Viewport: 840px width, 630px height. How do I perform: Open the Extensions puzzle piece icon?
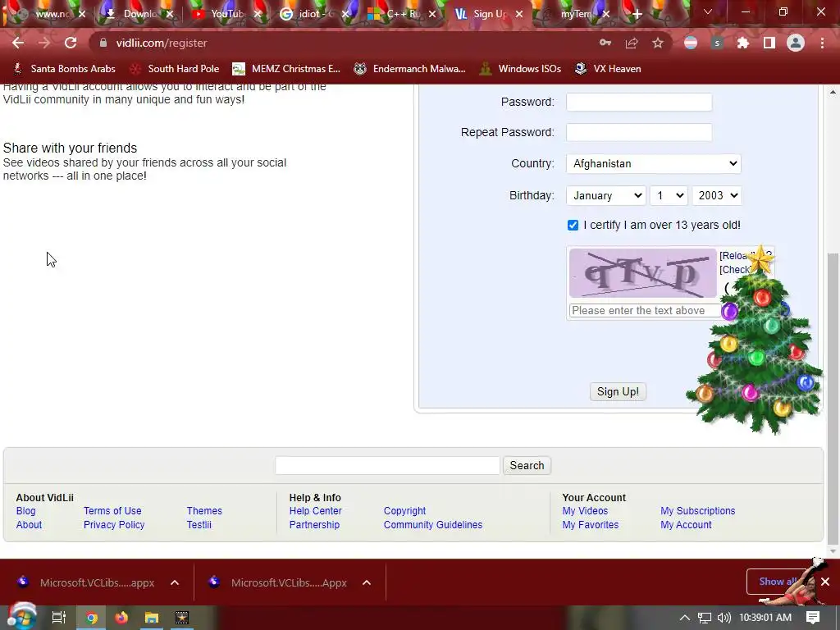[x=743, y=43]
